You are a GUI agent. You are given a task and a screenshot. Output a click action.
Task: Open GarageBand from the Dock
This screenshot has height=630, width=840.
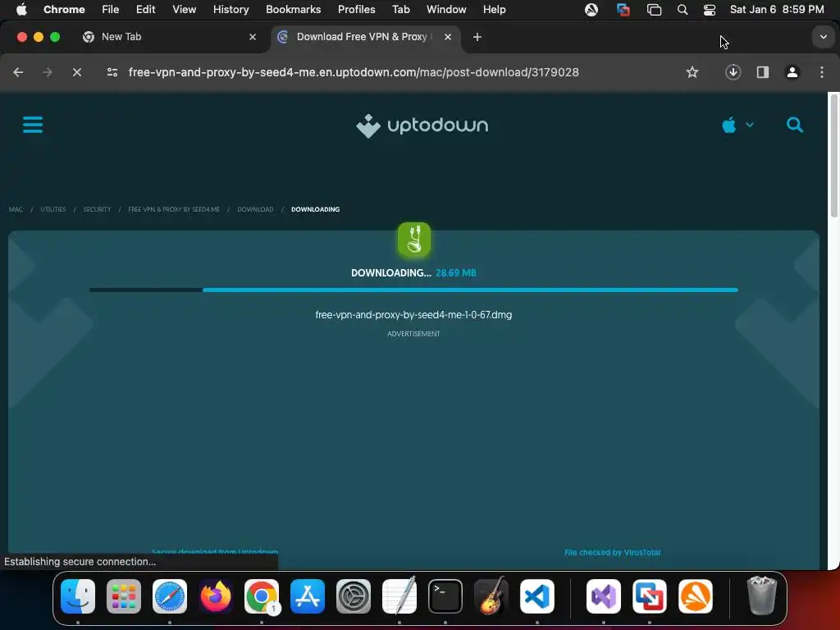pos(491,596)
